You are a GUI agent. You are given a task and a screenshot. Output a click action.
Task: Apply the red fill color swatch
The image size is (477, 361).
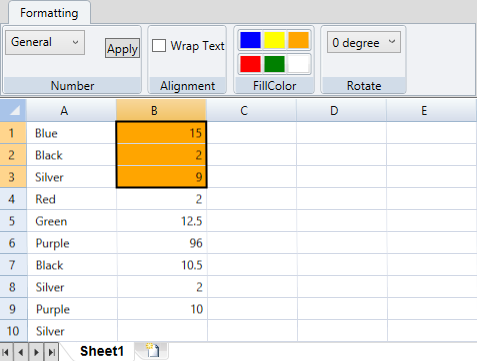click(x=250, y=64)
